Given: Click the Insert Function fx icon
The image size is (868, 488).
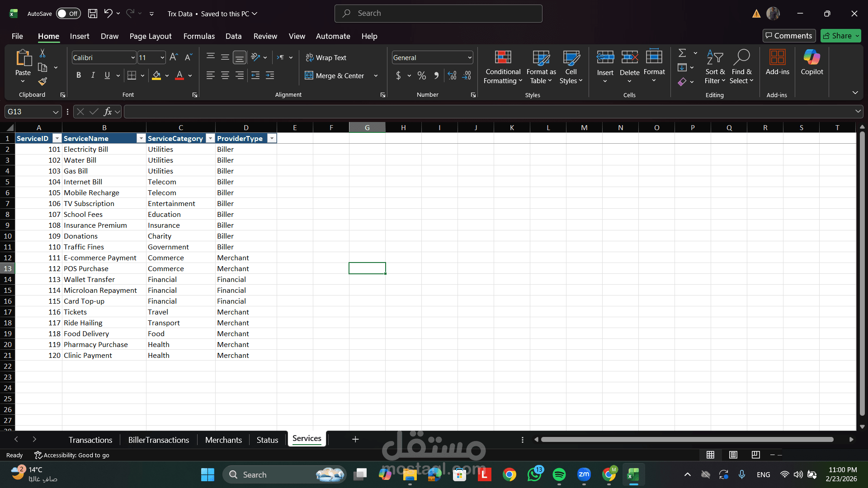Looking at the screenshot, I should click(108, 112).
